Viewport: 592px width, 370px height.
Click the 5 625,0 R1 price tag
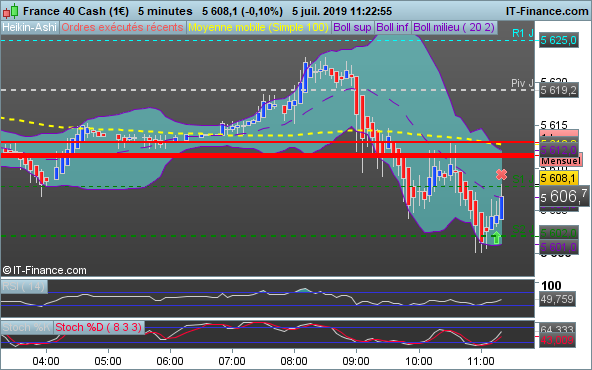coord(559,40)
